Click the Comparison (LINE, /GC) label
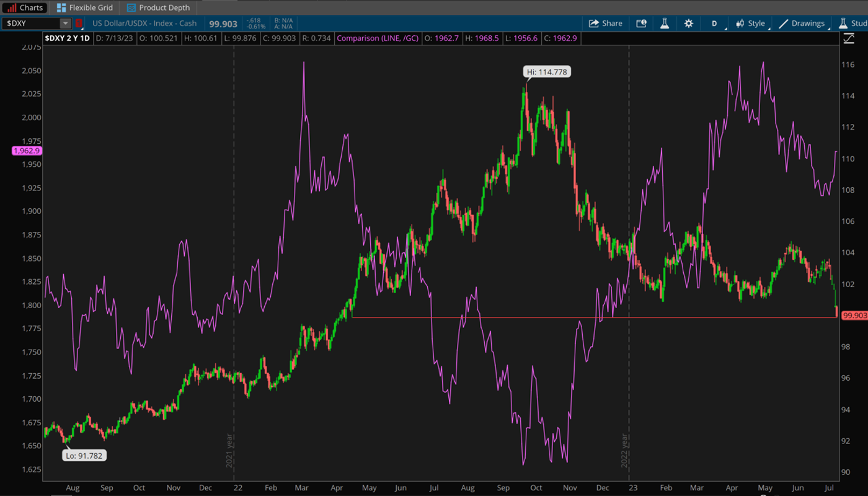Viewport: 868px width, 496px height. pyautogui.click(x=378, y=38)
